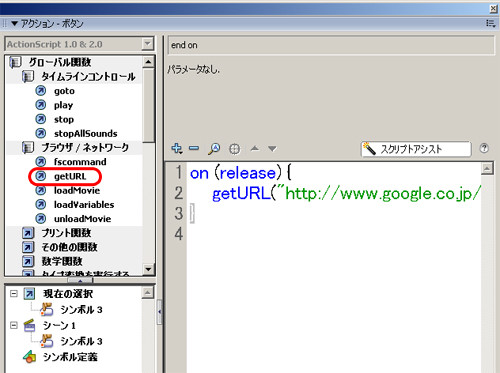Click the シンボル定義 icon
Viewport: 500px width, 373px height.
[29, 357]
